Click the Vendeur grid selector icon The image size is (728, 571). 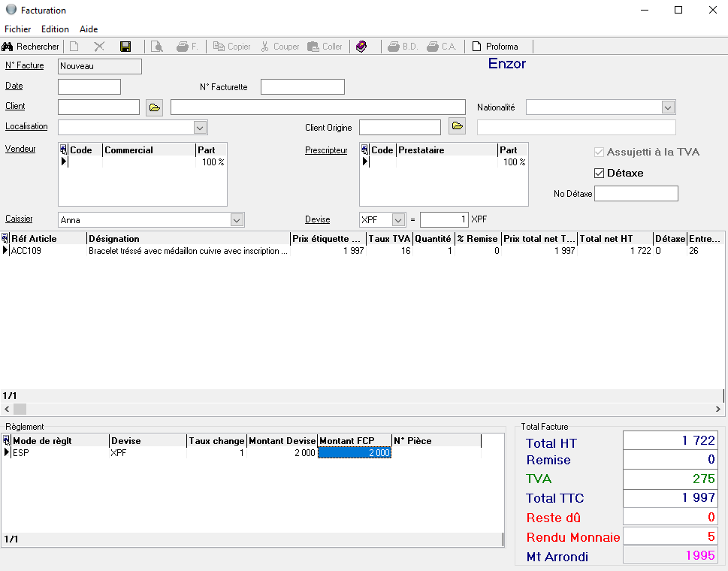coord(63,150)
